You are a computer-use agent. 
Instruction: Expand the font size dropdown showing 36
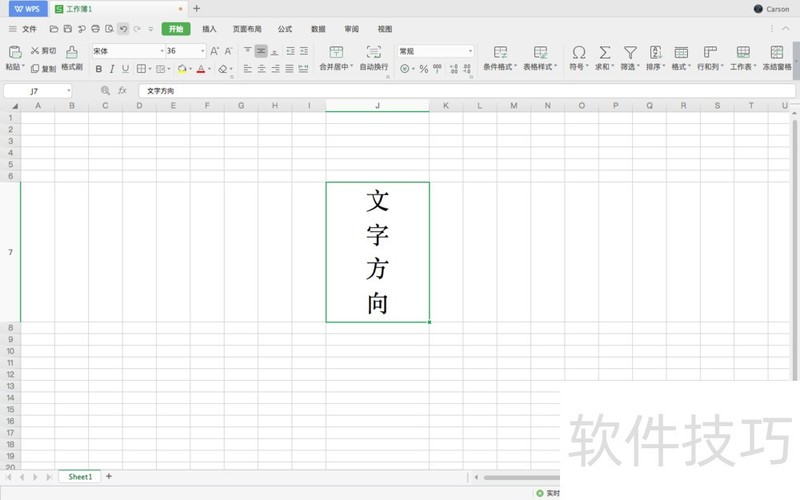(203, 51)
